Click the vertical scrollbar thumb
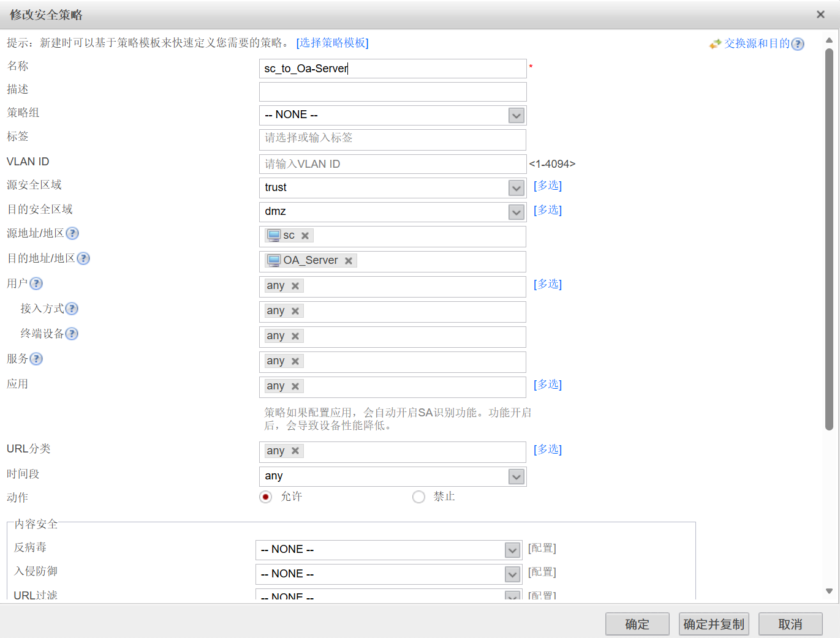 (x=829, y=239)
